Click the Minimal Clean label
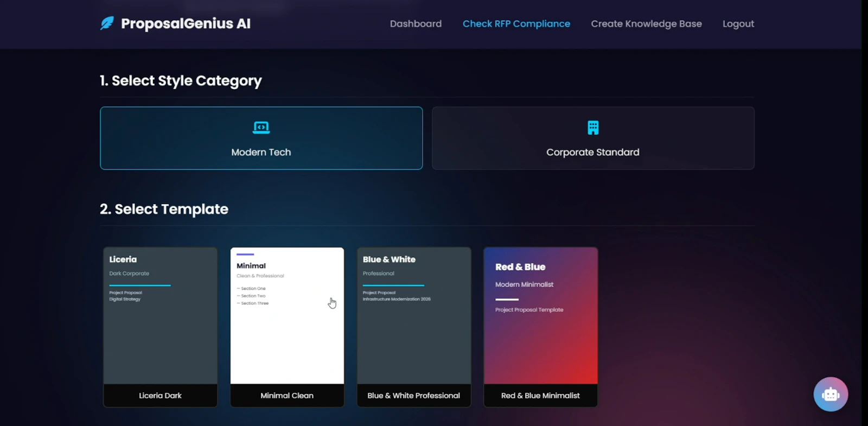Viewport: 868px width, 426px height. (287, 396)
